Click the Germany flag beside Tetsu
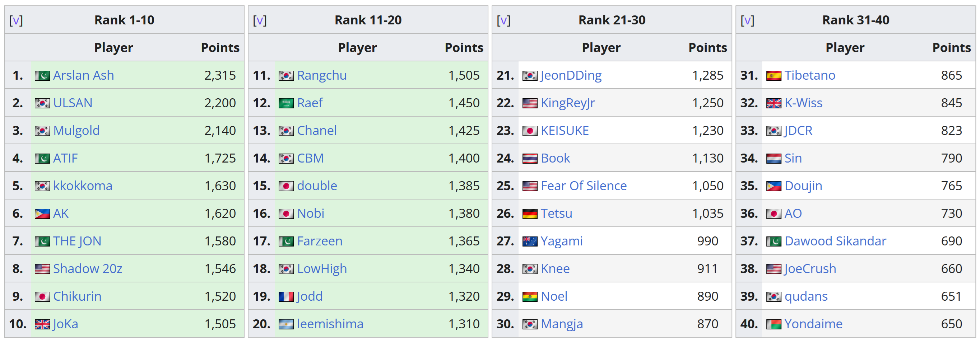 (530, 214)
